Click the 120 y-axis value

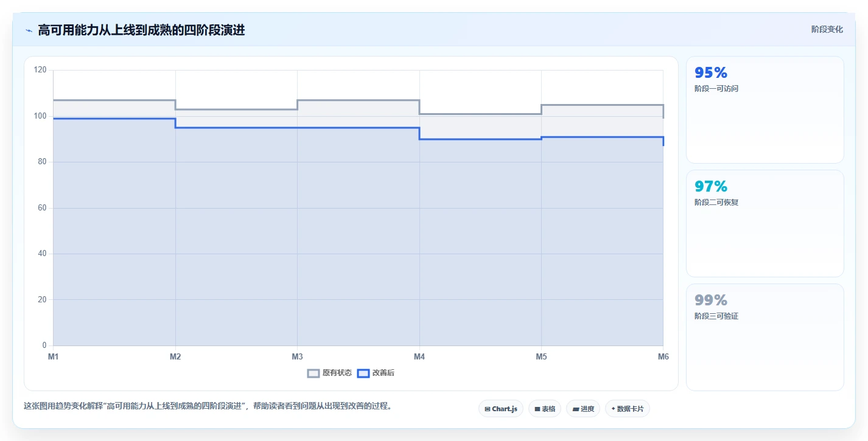[x=40, y=70]
